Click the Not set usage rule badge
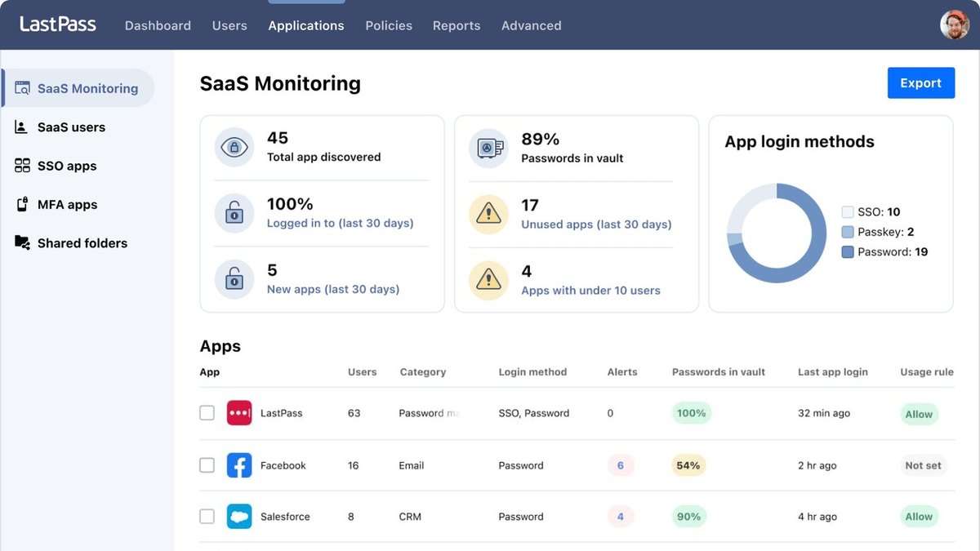 (924, 465)
